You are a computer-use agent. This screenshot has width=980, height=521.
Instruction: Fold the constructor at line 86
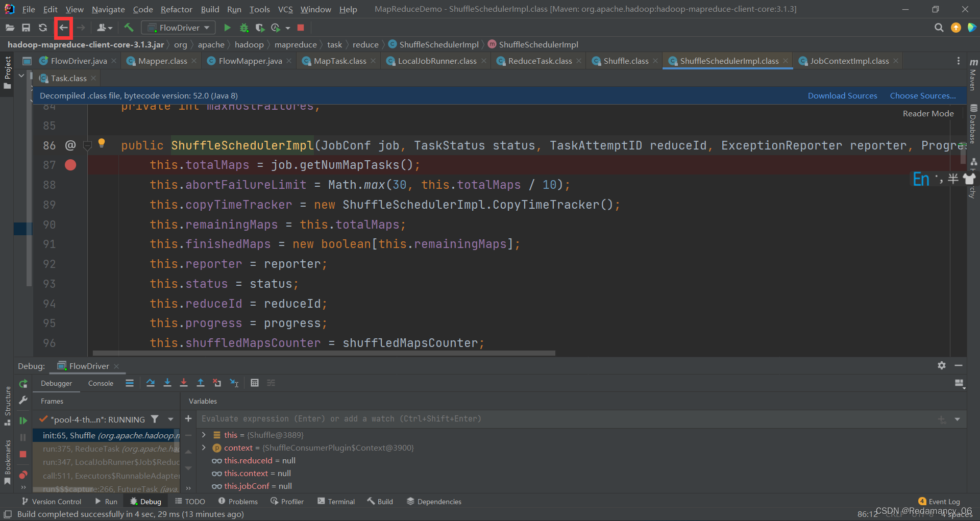[x=87, y=146]
